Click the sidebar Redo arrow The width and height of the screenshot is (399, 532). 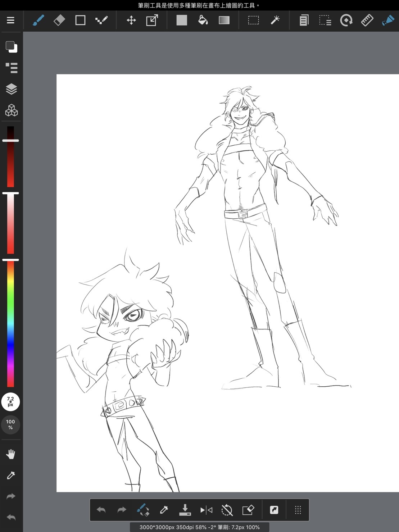pos(11,496)
